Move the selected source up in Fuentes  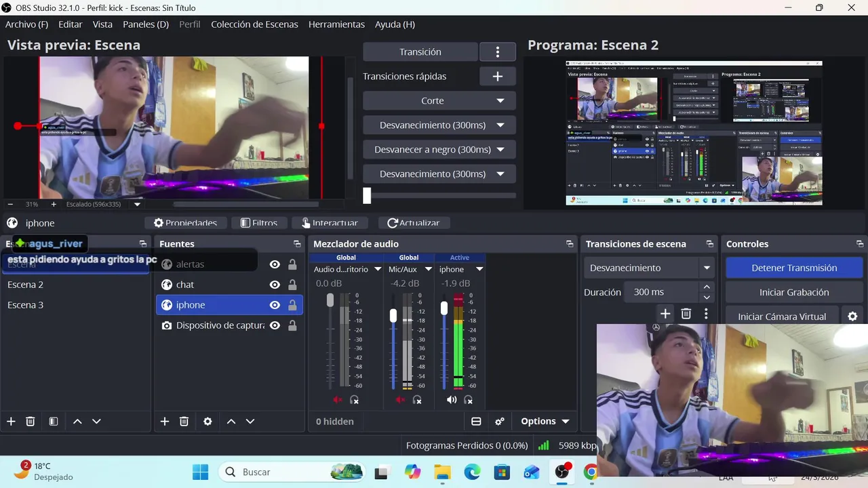tap(231, 422)
